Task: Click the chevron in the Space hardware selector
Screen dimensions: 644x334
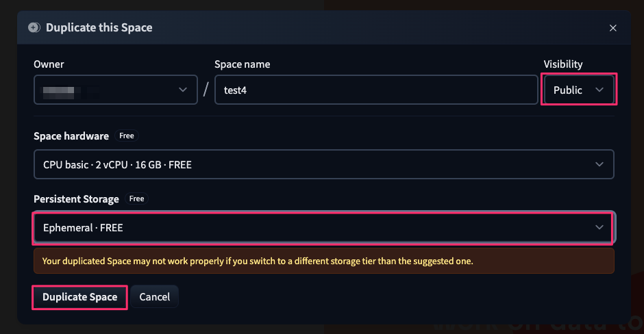Action: tap(599, 164)
